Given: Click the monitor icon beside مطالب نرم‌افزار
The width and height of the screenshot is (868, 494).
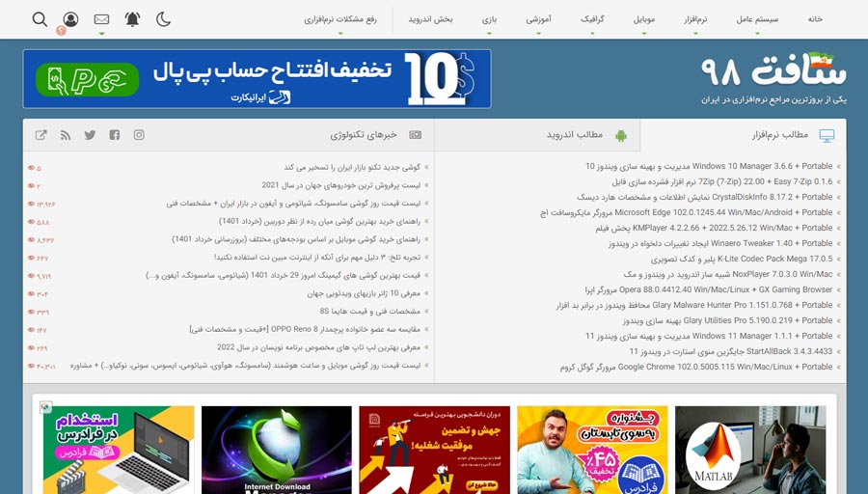Looking at the screenshot, I should 827,136.
